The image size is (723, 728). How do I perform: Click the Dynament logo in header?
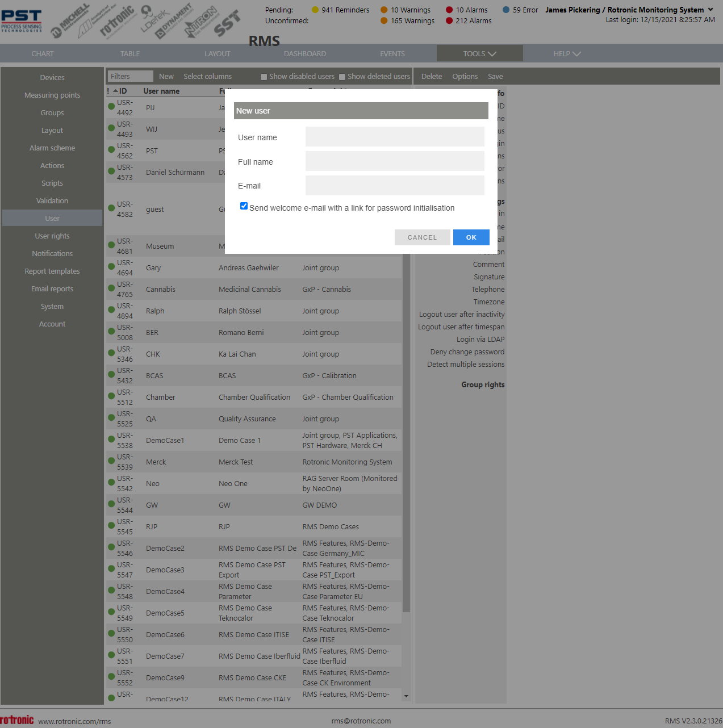coord(174,21)
